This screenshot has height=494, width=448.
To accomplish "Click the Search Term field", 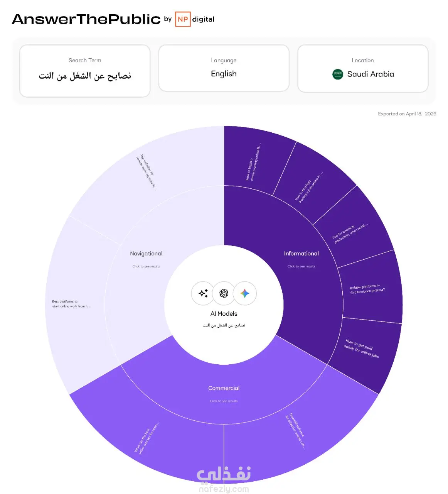I will click(85, 71).
